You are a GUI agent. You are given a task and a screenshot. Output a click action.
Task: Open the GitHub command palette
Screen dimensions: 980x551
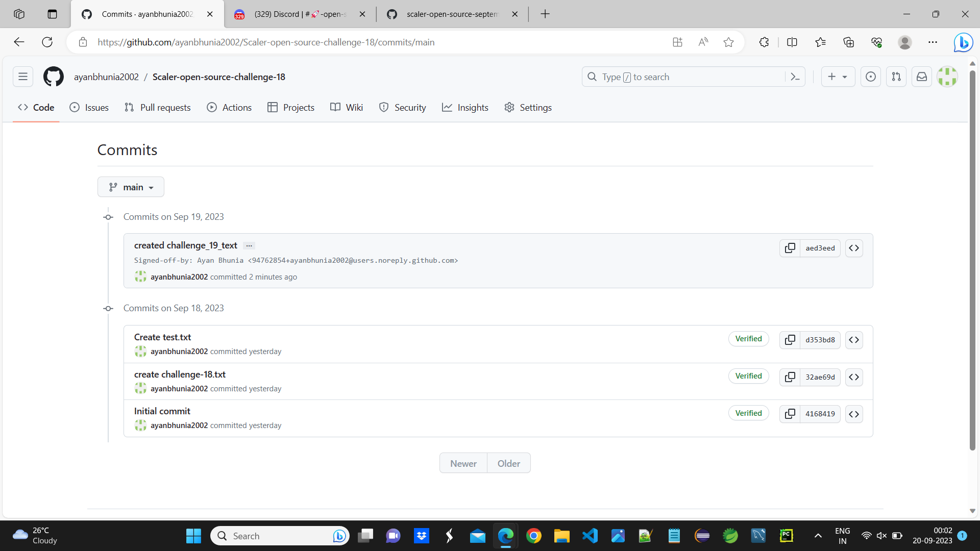tap(796, 77)
